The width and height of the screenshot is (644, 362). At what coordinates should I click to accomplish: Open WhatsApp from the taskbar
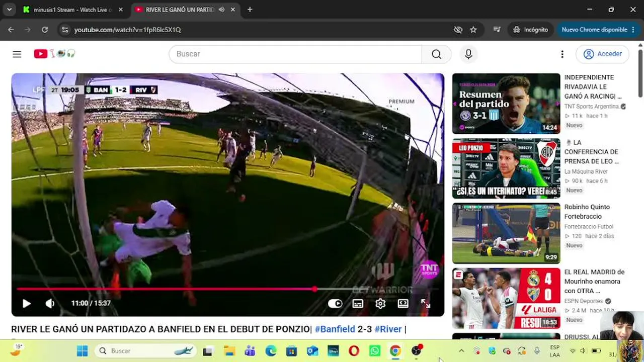tap(375, 351)
